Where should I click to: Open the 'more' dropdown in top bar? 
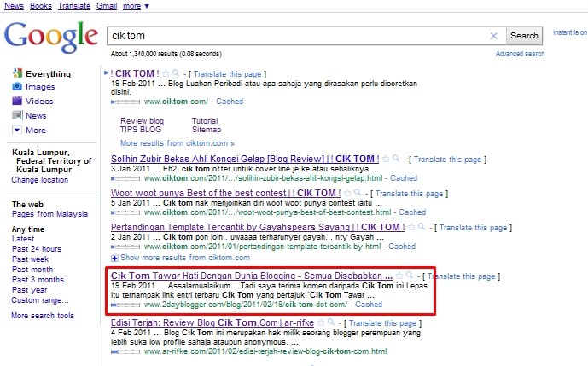[137, 6]
